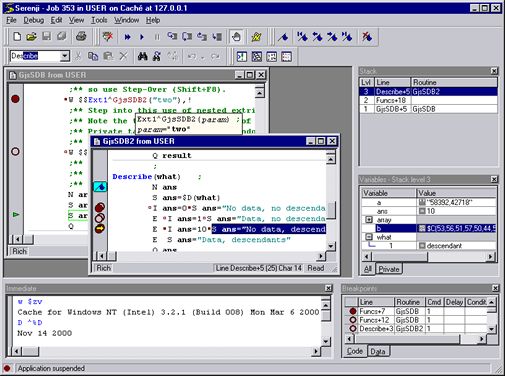Click the Routine column header in Stack panel
Viewport: 505px width, 376px height.
(454, 82)
